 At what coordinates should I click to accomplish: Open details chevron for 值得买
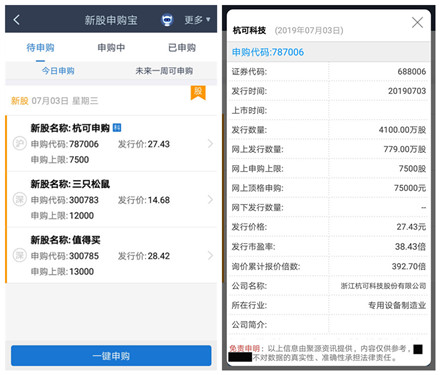(x=210, y=256)
